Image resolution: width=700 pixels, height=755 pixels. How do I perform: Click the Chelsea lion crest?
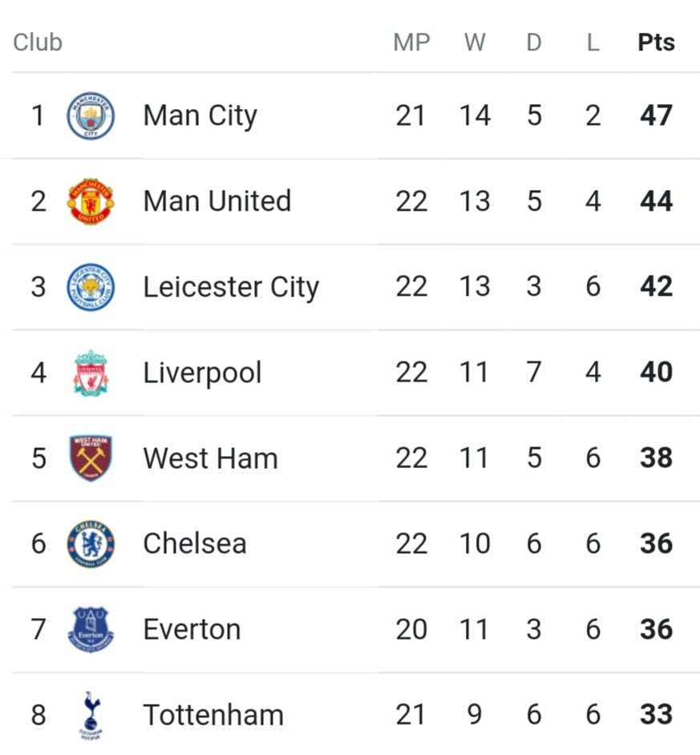click(x=91, y=543)
